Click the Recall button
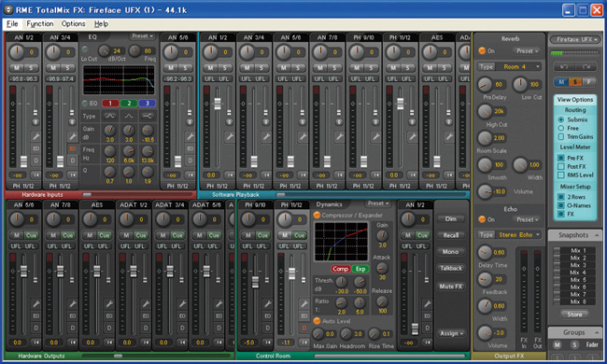Image resolution: width=607 pixels, height=364 pixels. (451, 235)
